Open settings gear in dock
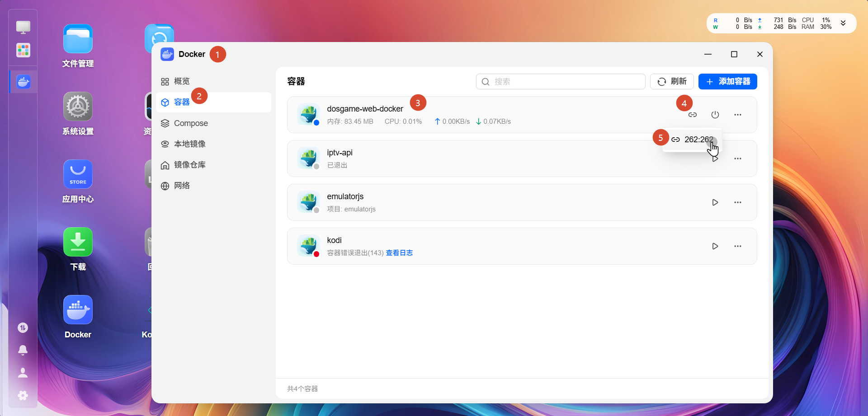The height and width of the screenshot is (416, 868). pos(23,395)
